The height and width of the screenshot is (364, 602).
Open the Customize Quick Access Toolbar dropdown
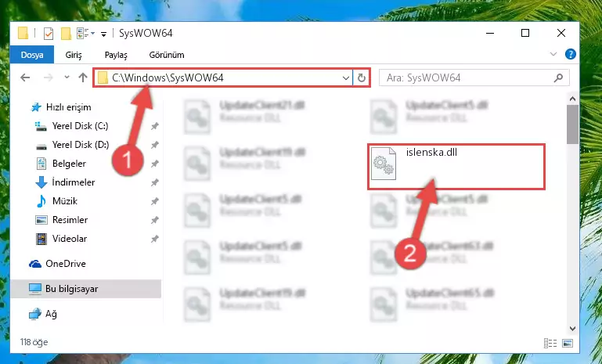click(x=103, y=34)
